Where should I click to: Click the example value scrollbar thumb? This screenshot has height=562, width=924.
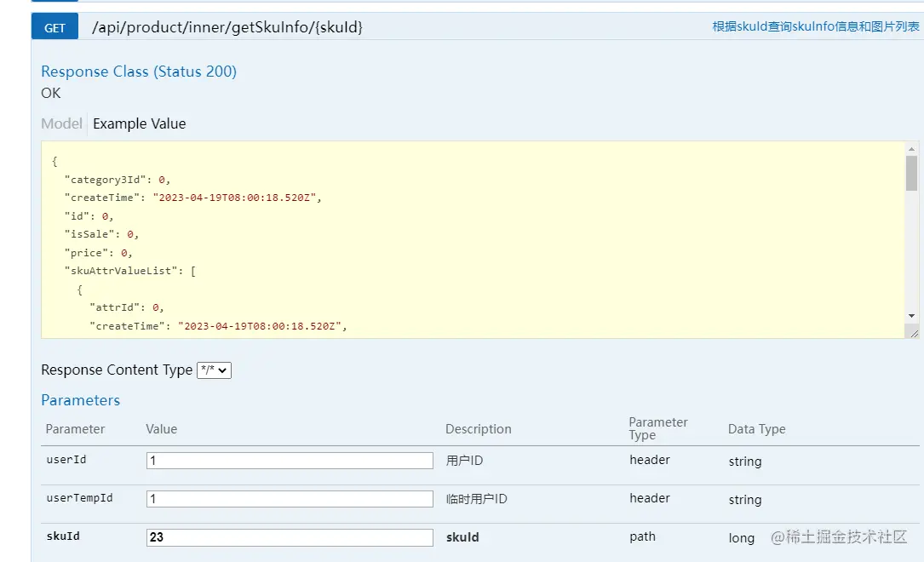click(x=911, y=173)
